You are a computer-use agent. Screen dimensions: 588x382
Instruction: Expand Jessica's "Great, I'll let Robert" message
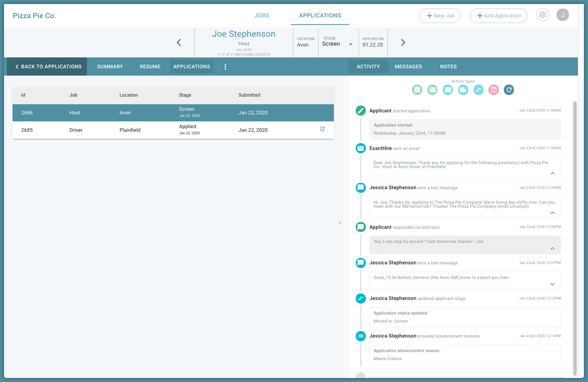point(552,284)
